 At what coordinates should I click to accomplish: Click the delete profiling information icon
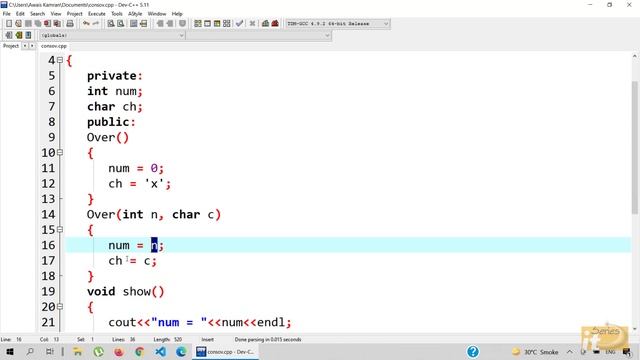[x=275, y=24]
